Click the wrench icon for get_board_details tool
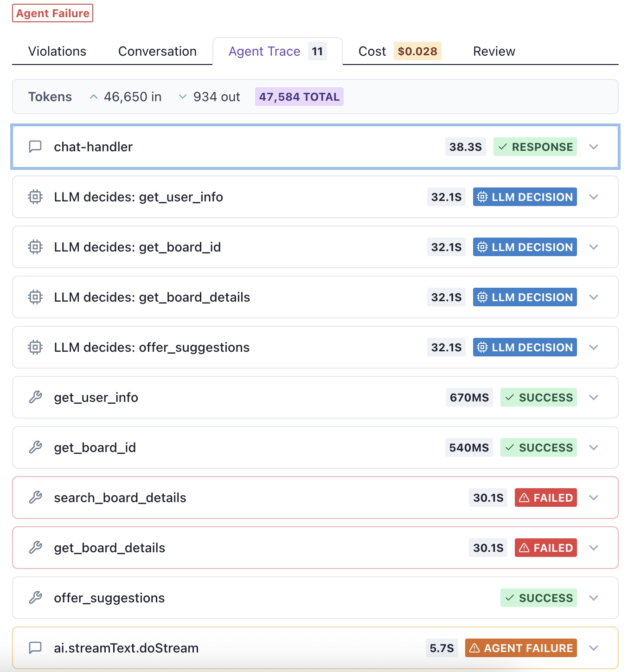This screenshot has height=672, width=628. point(35,548)
